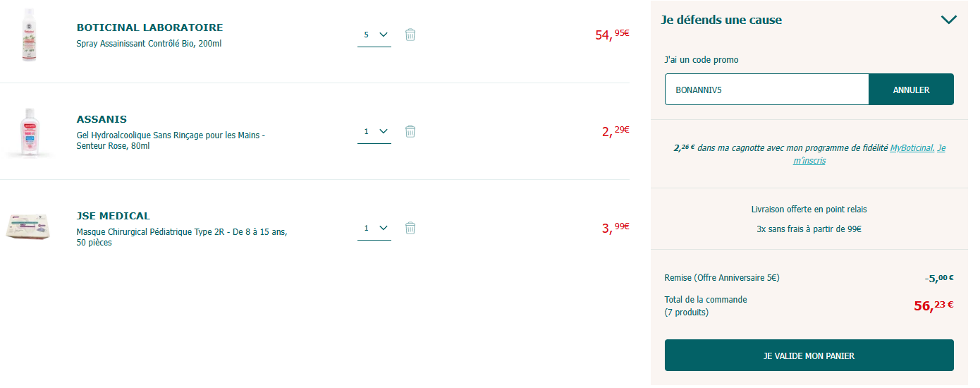Click the Assanis gel bottle image
The image size is (980, 388).
click(x=29, y=132)
